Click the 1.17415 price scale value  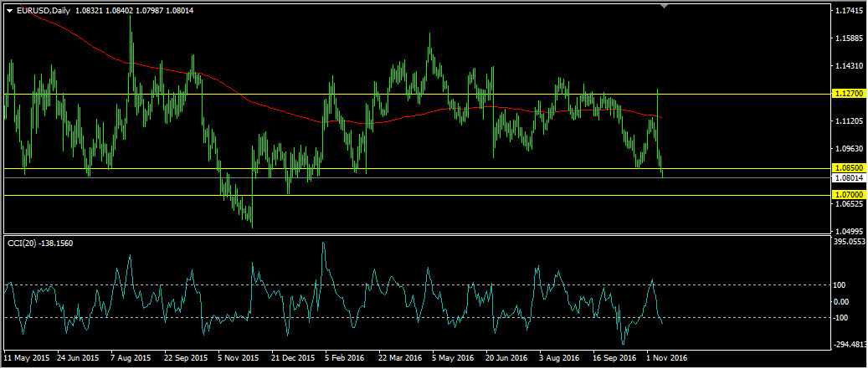(850, 11)
